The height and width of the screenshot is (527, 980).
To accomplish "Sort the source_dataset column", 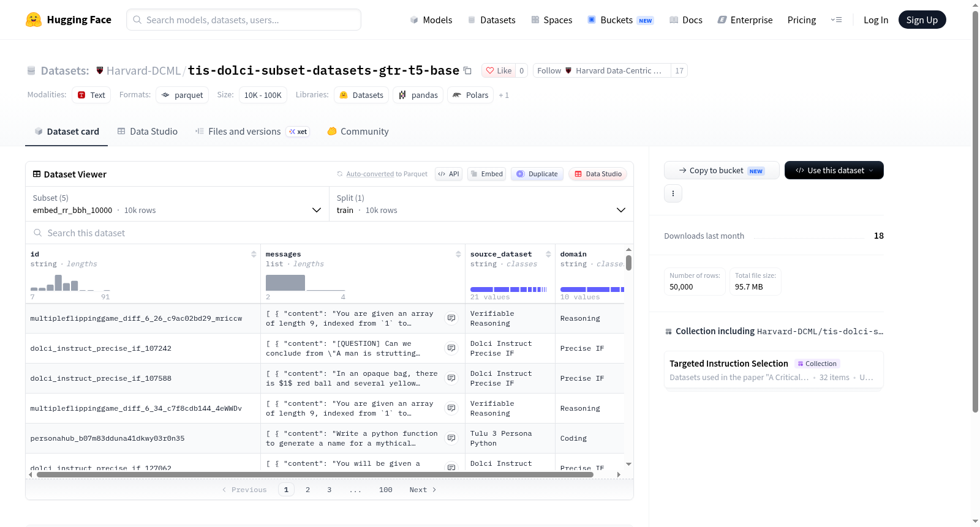I will (548, 254).
